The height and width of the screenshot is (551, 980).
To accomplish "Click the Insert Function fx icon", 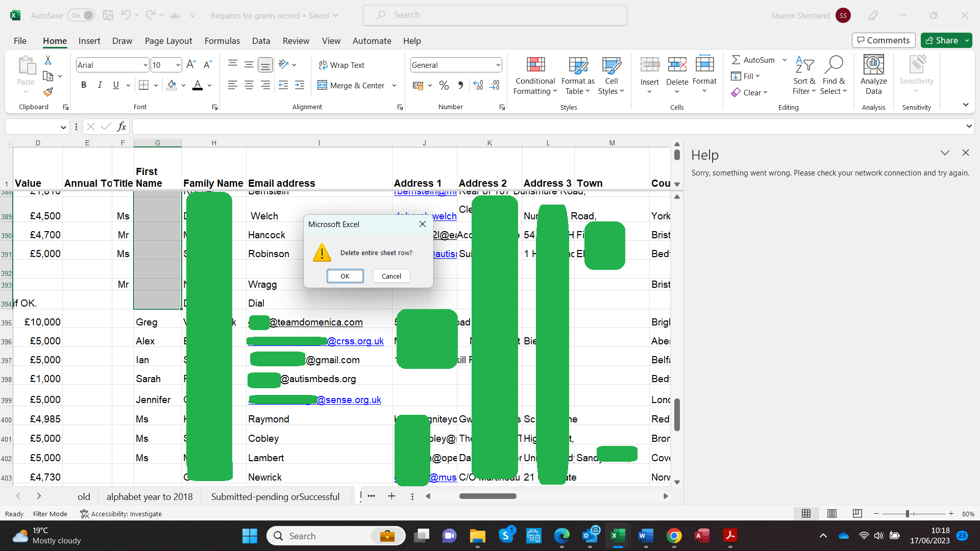I will click(x=121, y=127).
